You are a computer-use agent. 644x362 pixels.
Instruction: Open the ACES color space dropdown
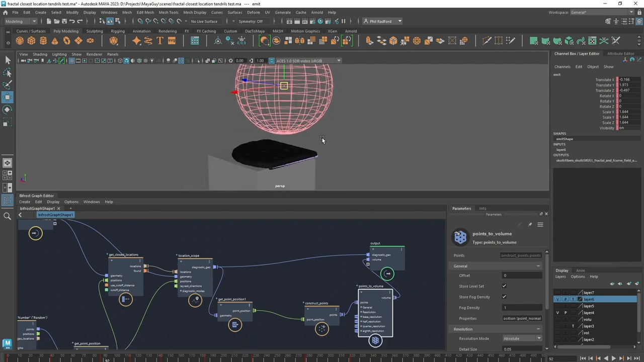[x=338, y=60]
